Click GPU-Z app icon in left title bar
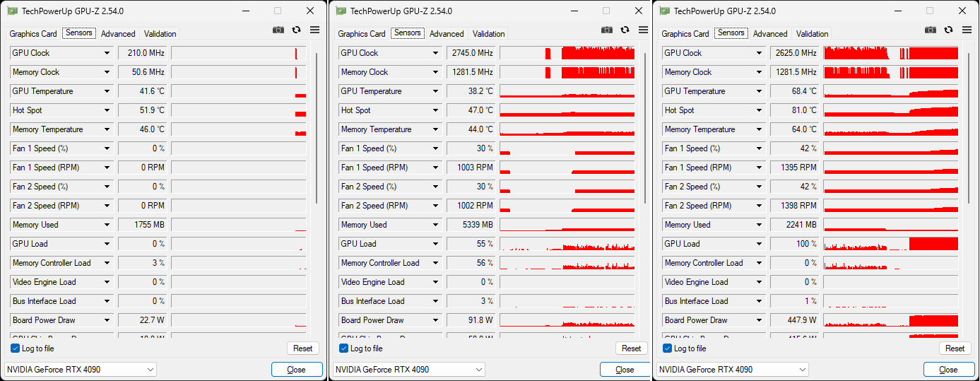This screenshot has height=381, width=980. (13, 11)
